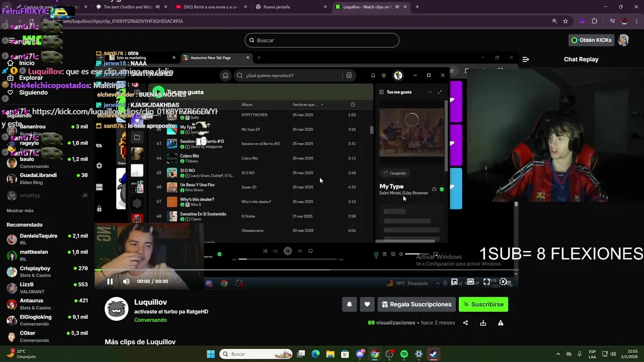Seek on the clip progress bar

click(305, 270)
